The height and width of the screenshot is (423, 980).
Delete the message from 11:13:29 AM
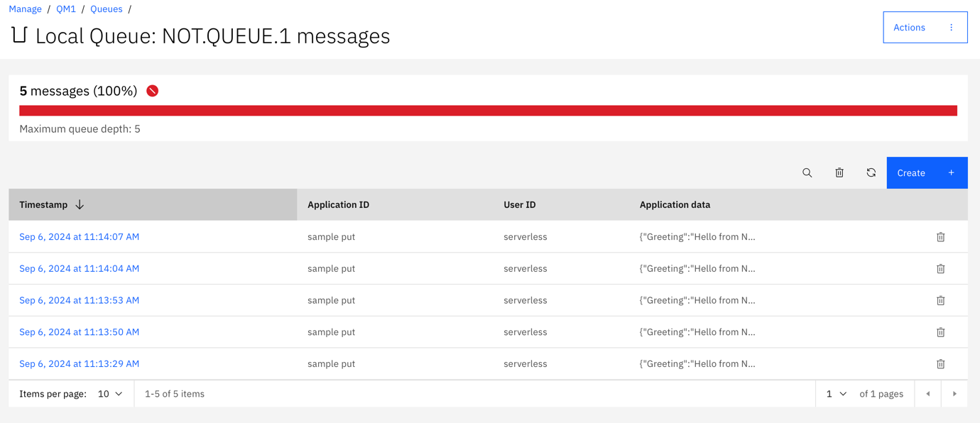940,364
